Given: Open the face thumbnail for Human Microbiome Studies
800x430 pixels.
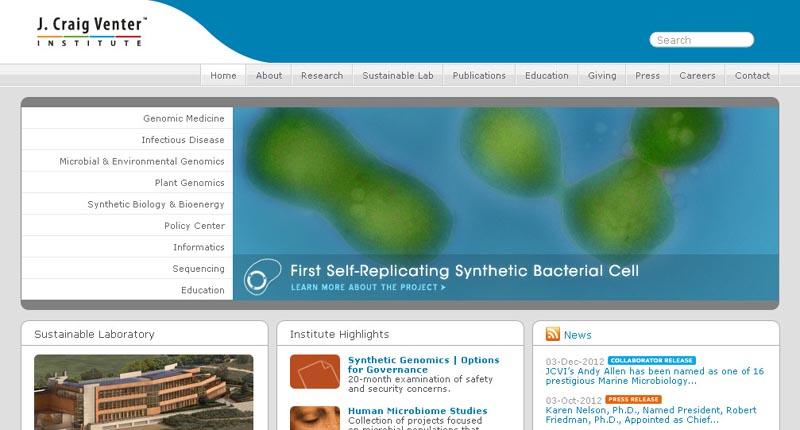Looking at the screenshot, I should click(x=315, y=418).
